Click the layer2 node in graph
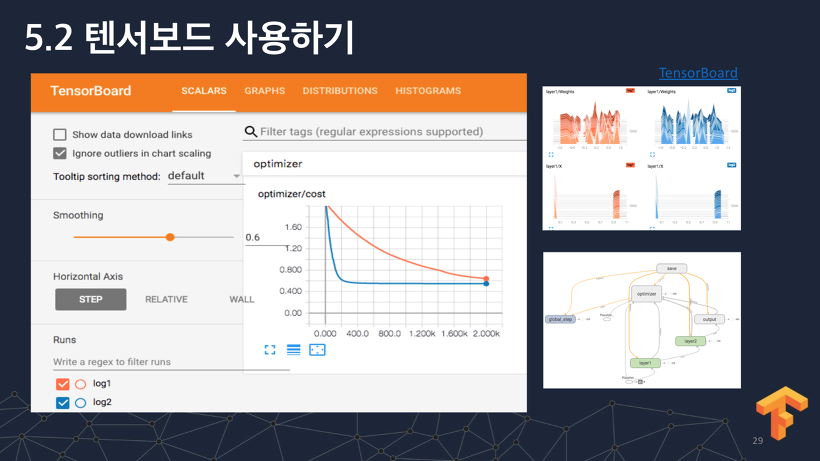 point(690,341)
